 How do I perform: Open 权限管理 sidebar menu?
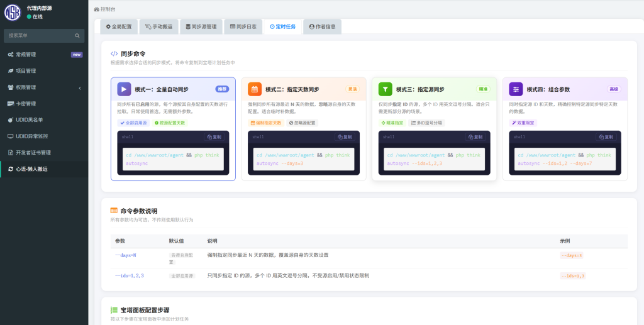coord(44,87)
